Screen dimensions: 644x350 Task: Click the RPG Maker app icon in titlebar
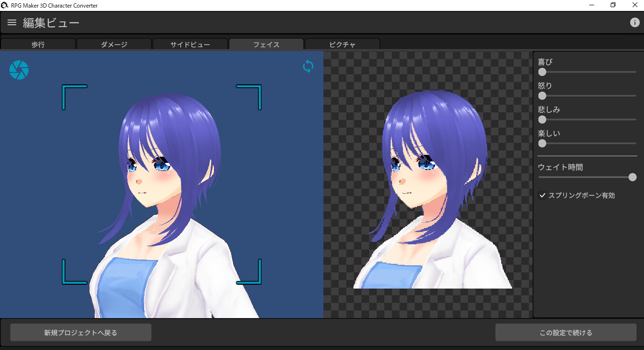[x=5, y=5]
